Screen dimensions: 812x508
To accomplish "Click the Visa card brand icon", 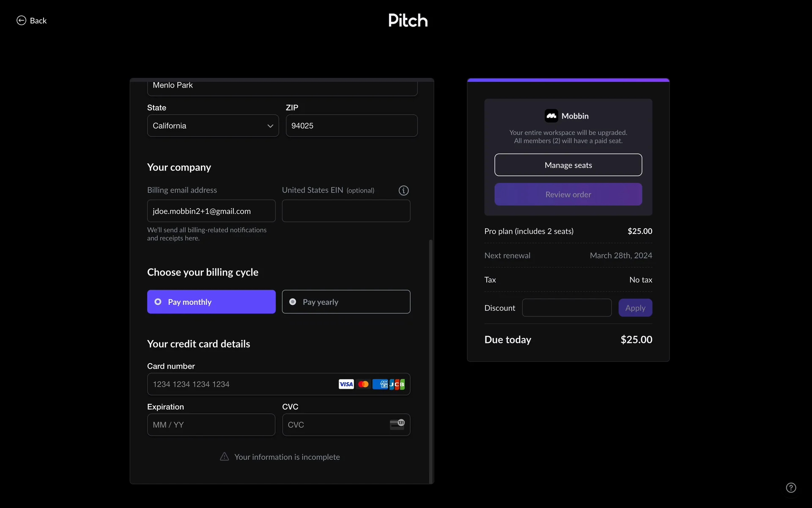I will [346, 384].
